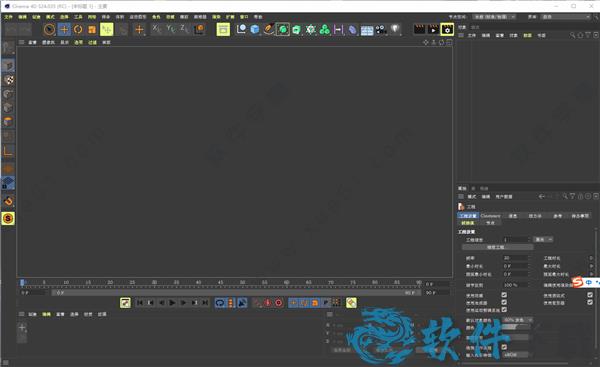Switch to the Cineware tab

[490, 216]
